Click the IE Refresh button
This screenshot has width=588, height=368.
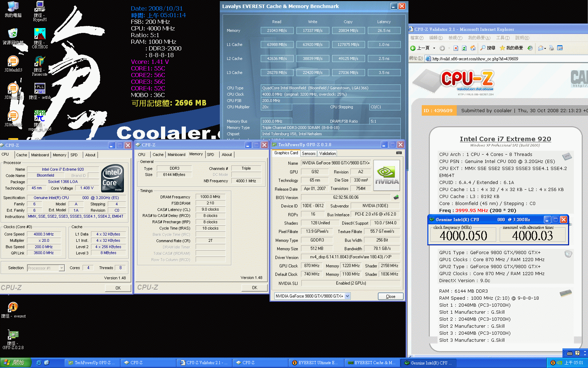[x=464, y=48]
